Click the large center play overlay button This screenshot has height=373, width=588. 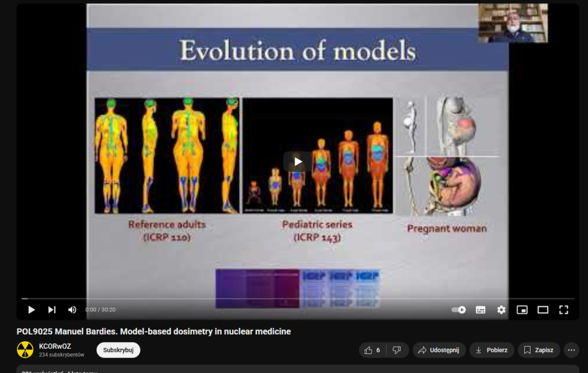click(x=297, y=161)
